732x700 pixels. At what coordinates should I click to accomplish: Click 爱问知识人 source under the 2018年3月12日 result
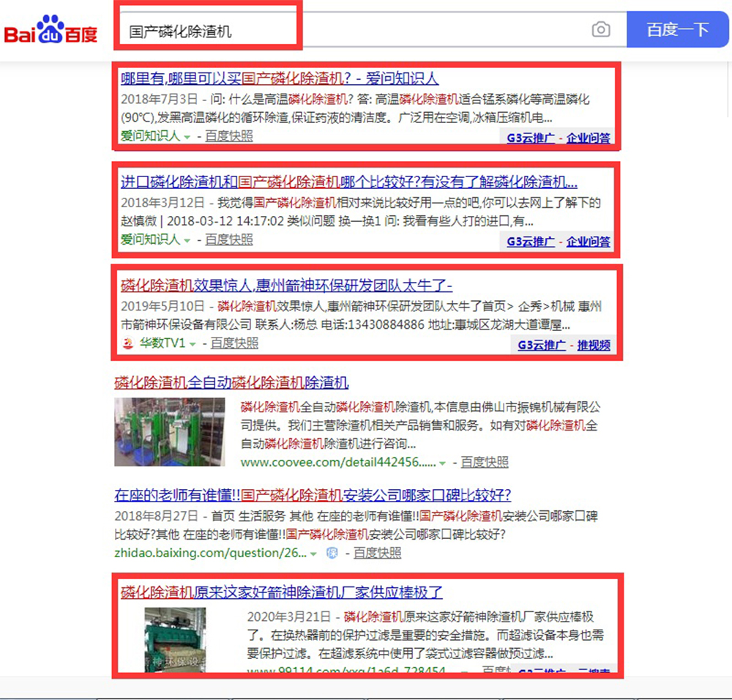point(150,239)
